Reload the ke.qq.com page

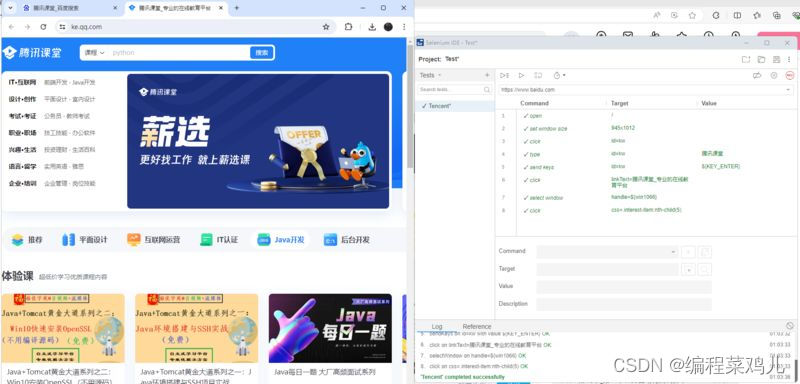tap(43, 27)
